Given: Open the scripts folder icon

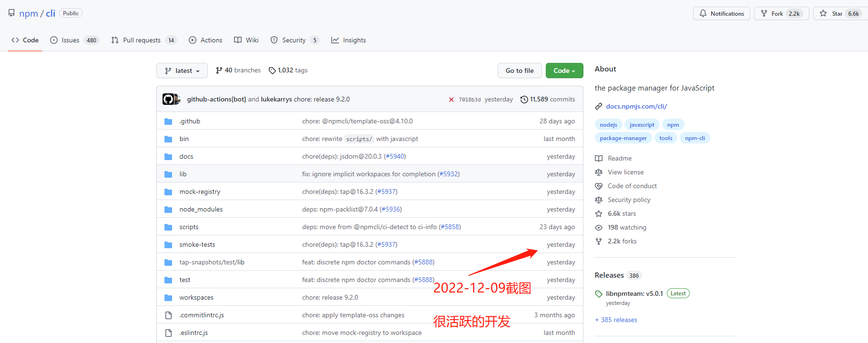Looking at the screenshot, I should 168,227.
